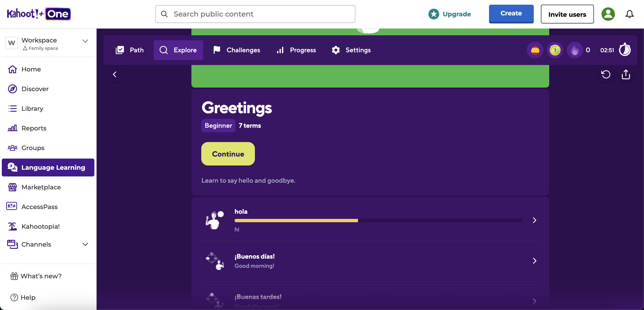Click the Good morning! translation text
644x310 pixels.
254,266
